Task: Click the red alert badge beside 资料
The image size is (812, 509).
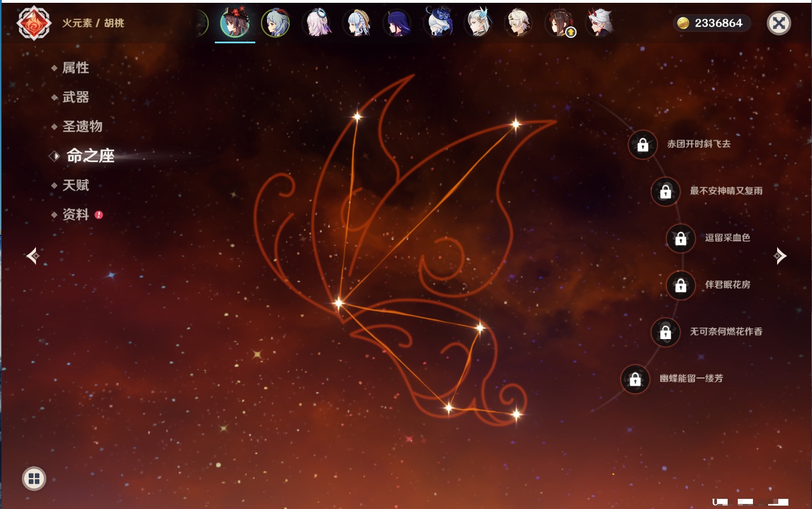Action: coord(99,215)
